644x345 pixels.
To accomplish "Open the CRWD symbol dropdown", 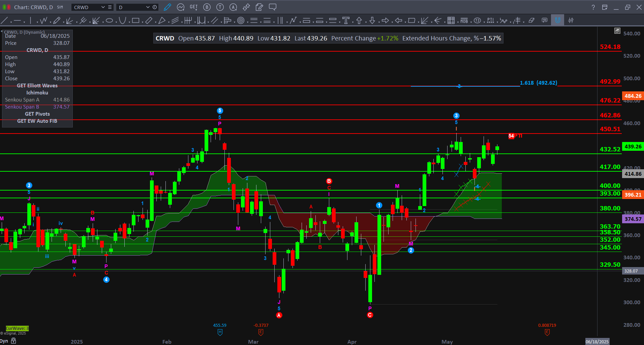I will click(x=103, y=7).
